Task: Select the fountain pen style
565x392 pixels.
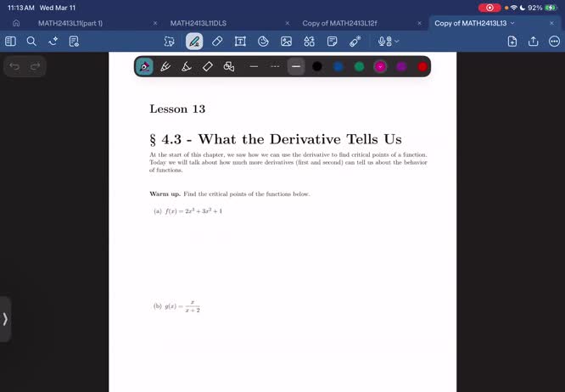Action: coord(144,67)
